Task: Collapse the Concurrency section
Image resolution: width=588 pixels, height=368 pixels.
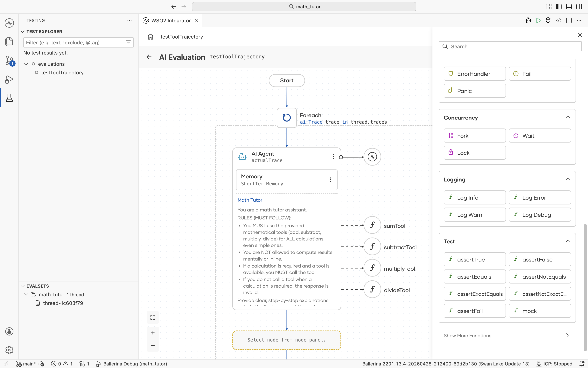Action: coord(568,117)
